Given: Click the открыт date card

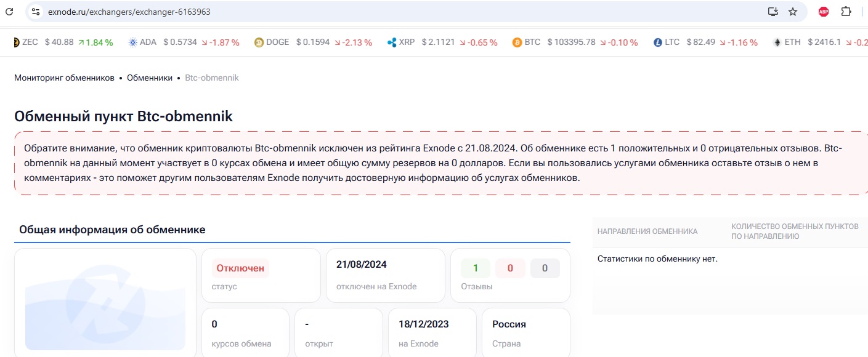Looking at the screenshot, I should tap(338, 332).
